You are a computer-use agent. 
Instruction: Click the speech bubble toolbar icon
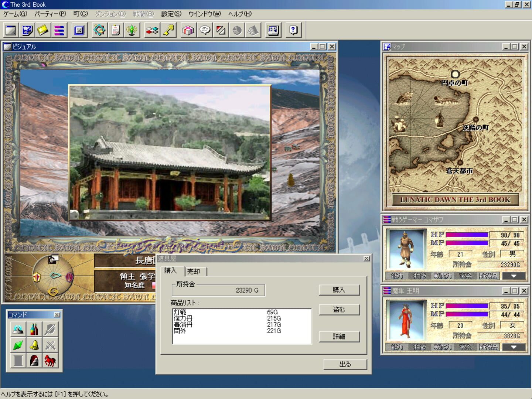(204, 30)
